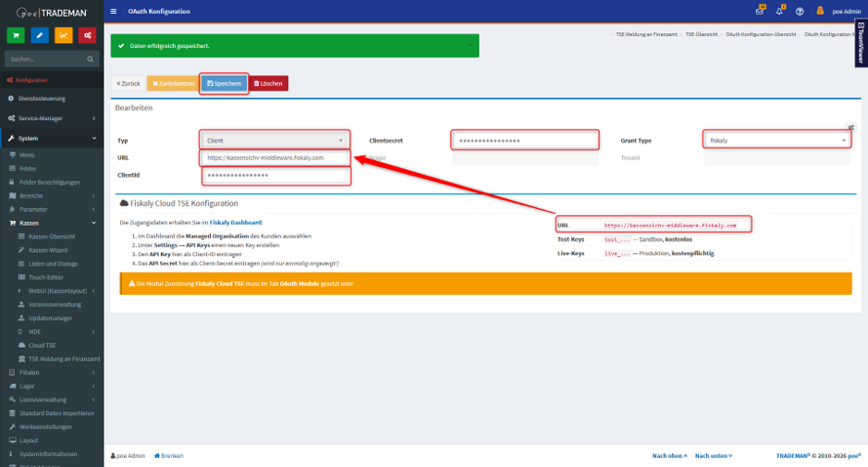Screen dimensions: 868x467
Task: Expand Lager in the sidebar
Action: click(x=52, y=387)
